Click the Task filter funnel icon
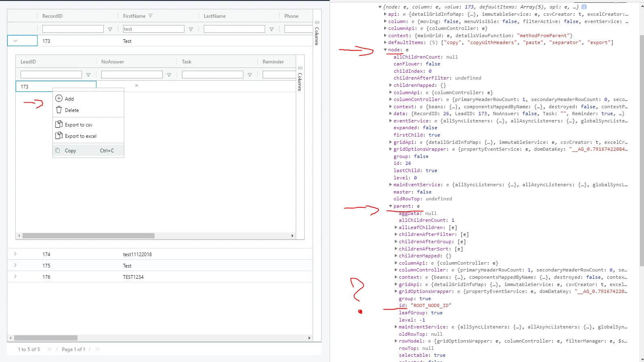This screenshot has width=644, height=362. [x=250, y=75]
